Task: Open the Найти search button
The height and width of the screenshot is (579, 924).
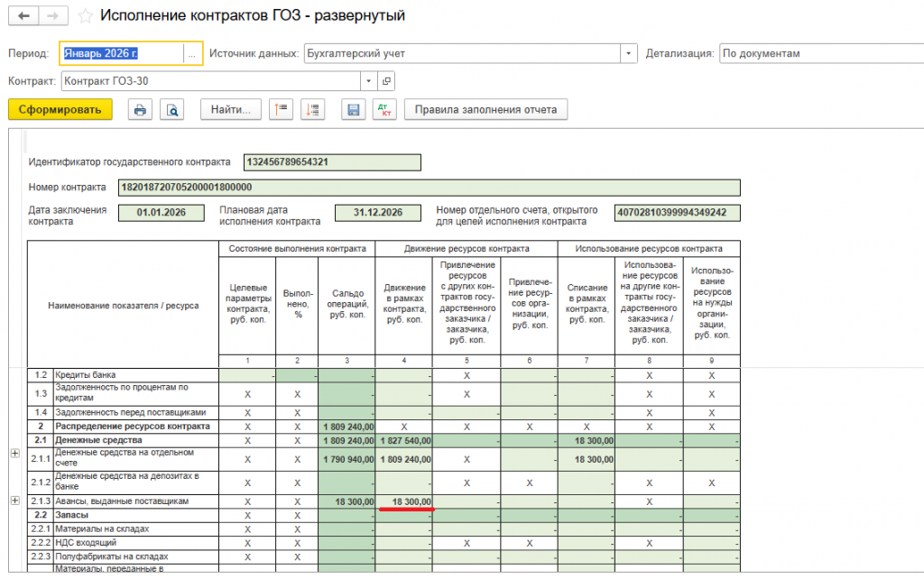Action: pos(231,109)
